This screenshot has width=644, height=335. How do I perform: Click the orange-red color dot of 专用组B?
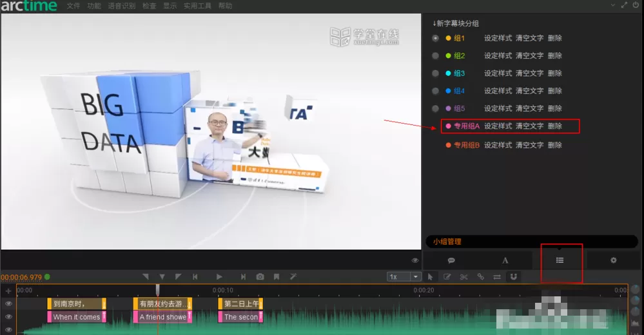point(448,145)
